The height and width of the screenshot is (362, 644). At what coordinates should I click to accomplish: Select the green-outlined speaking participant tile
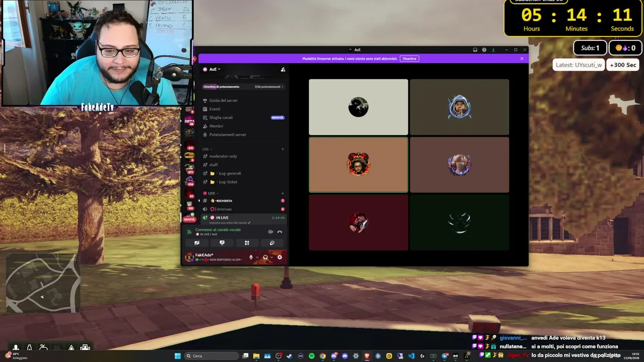click(358, 165)
